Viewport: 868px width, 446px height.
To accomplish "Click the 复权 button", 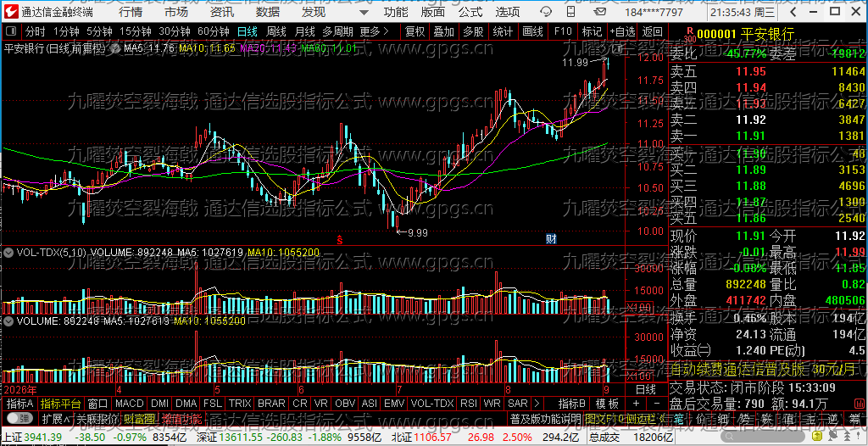I will pos(415,32).
